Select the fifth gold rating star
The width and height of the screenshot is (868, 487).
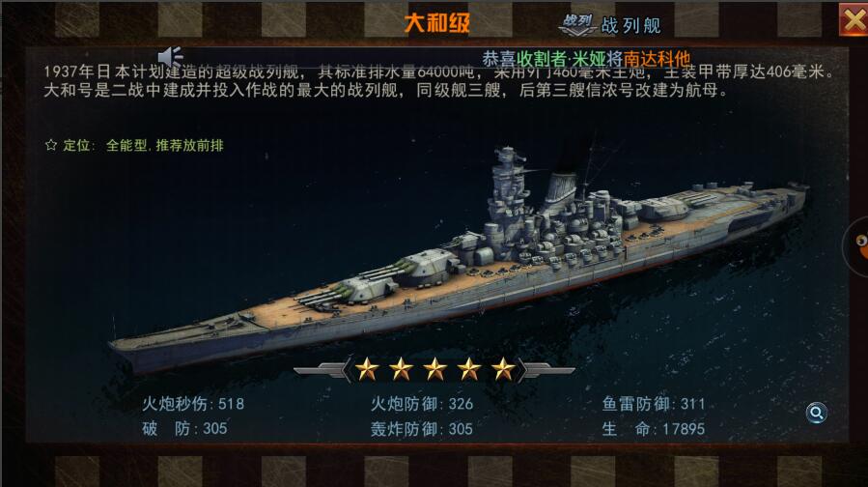pyautogui.click(x=503, y=369)
